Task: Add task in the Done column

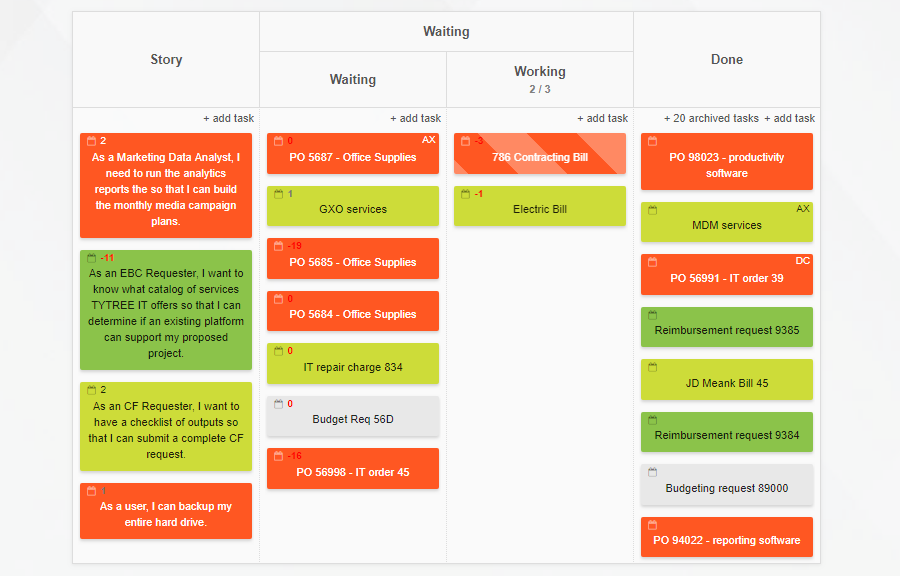Action: click(x=789, y=118)
